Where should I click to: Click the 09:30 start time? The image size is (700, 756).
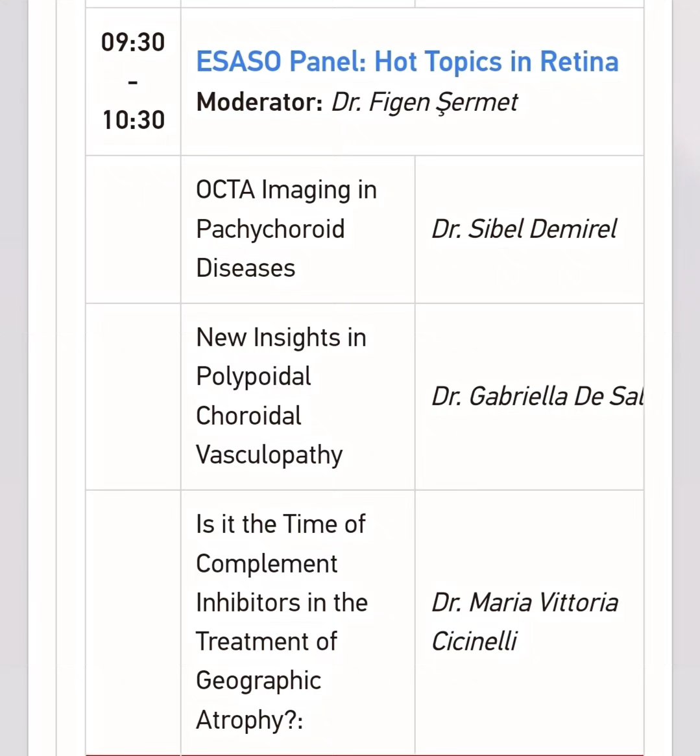(133, 42)
